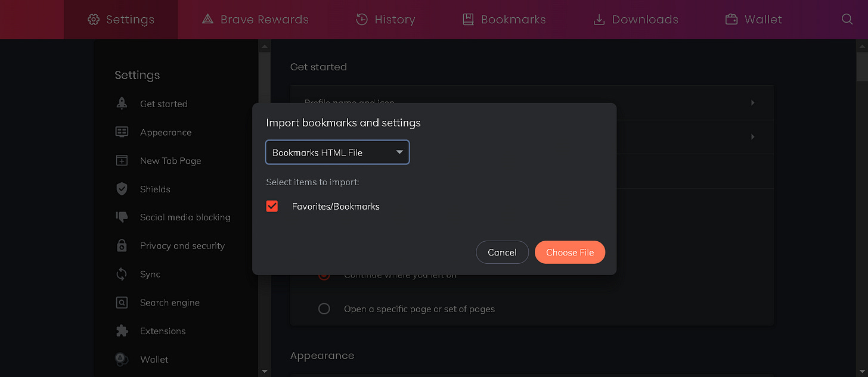Screen dimensions: 868x377
Task: Select Open a specific page radio button
Action: [x=324, y=309]
